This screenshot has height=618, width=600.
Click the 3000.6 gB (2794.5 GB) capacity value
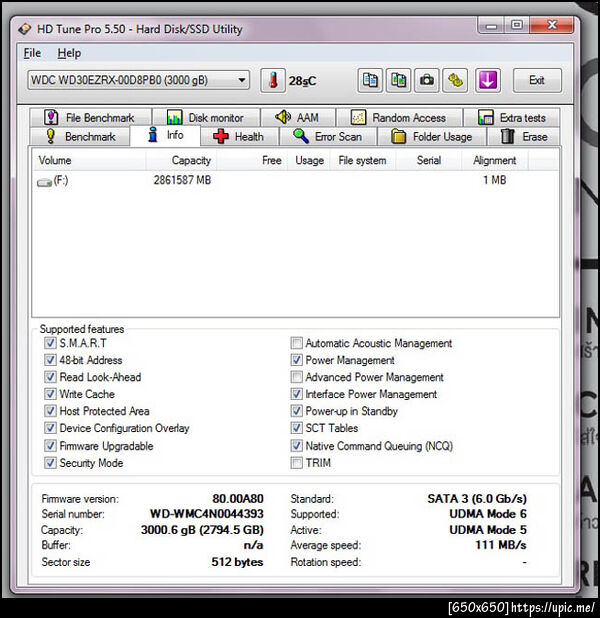[x=202, y=530]
